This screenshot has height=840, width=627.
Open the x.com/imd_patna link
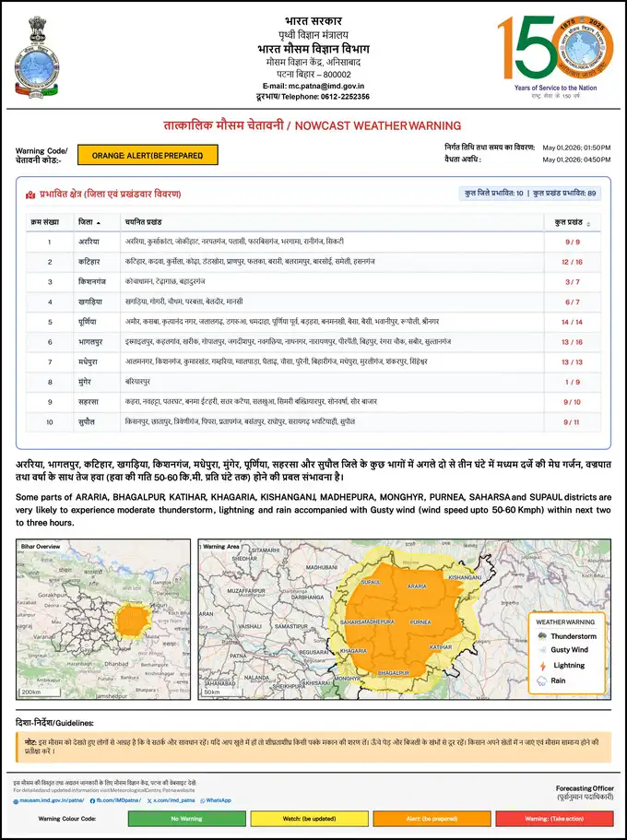[171, 800]
